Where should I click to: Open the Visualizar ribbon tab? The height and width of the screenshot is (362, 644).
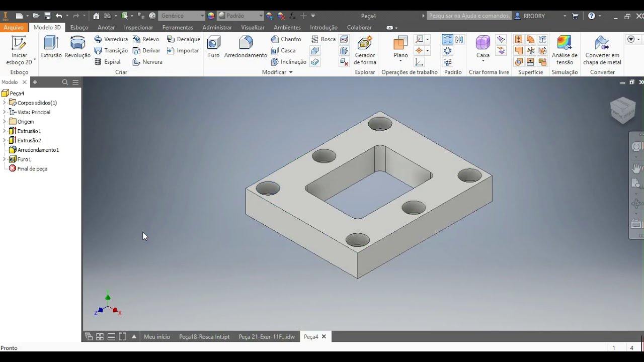tap(253, 28)
